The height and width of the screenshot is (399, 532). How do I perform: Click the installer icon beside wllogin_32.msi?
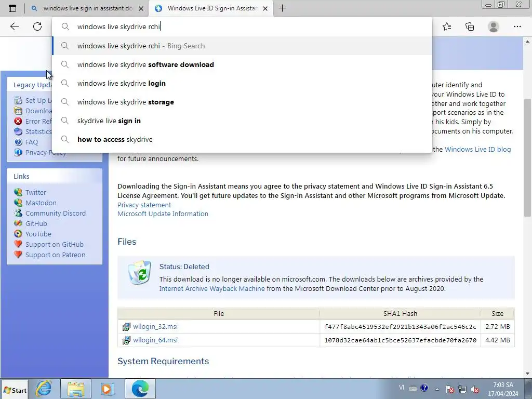(126, 327)
